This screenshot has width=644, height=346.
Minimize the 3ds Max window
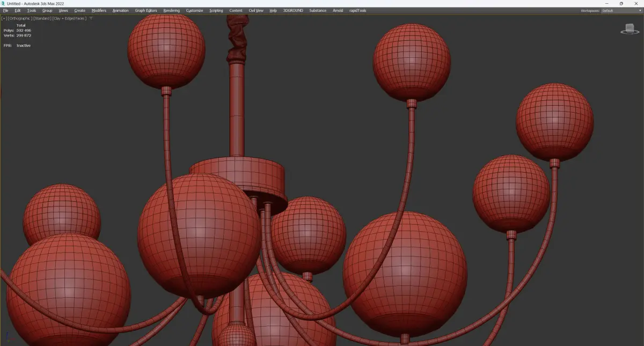(x=606, y=3)
